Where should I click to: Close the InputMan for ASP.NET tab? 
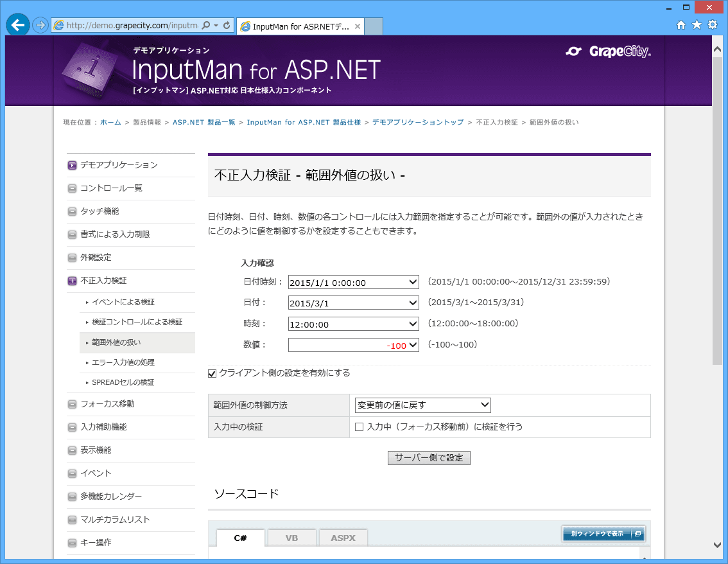(x=358, y=26)
